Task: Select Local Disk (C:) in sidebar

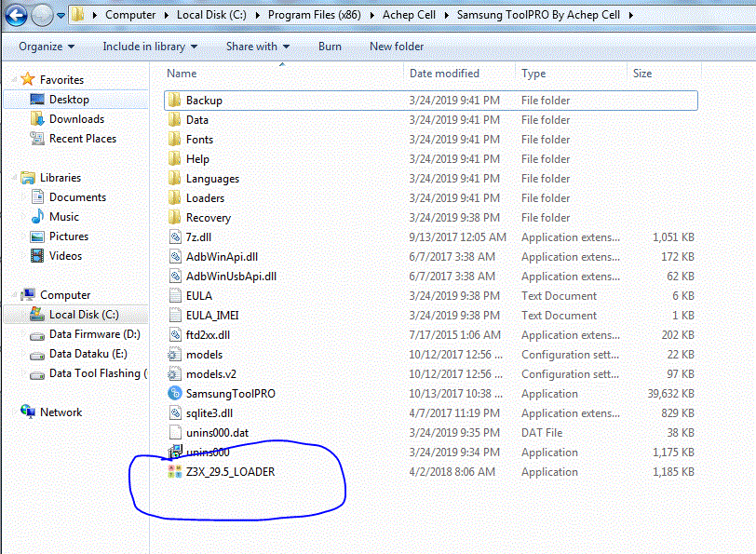Action: 84,315
